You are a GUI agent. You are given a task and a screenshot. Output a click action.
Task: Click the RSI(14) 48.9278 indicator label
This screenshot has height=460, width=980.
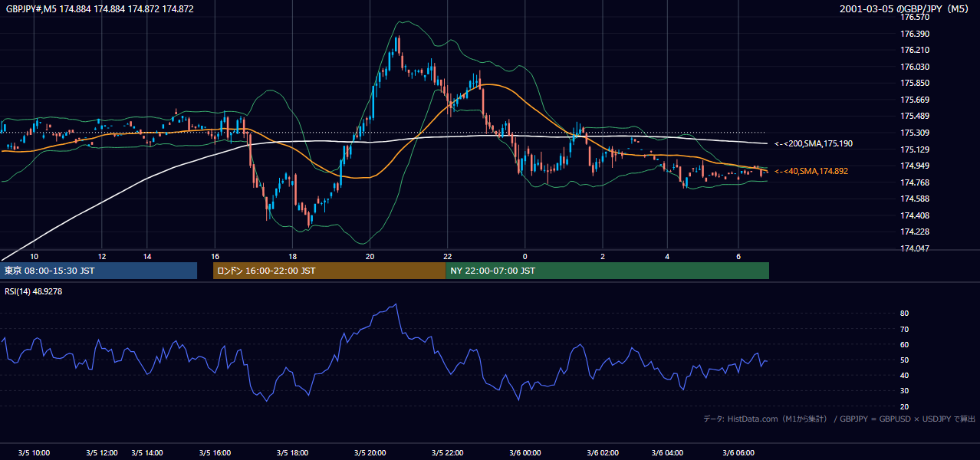pos(34,291)
